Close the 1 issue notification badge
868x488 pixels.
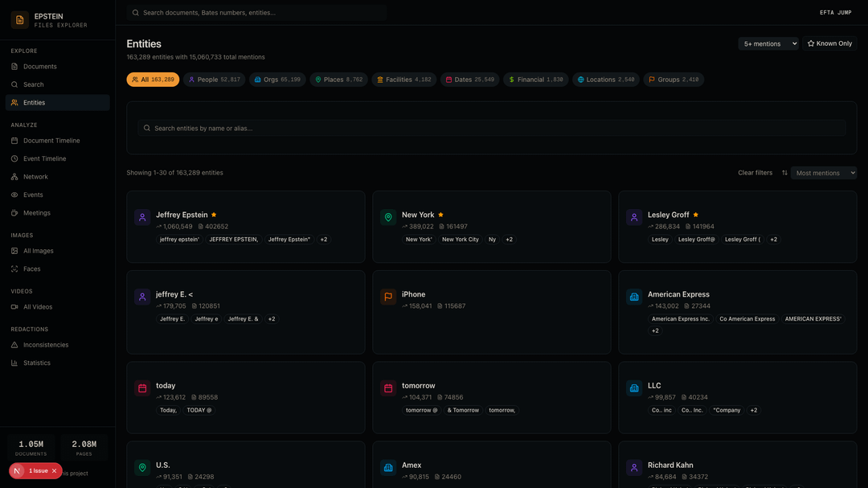[54, 471]
